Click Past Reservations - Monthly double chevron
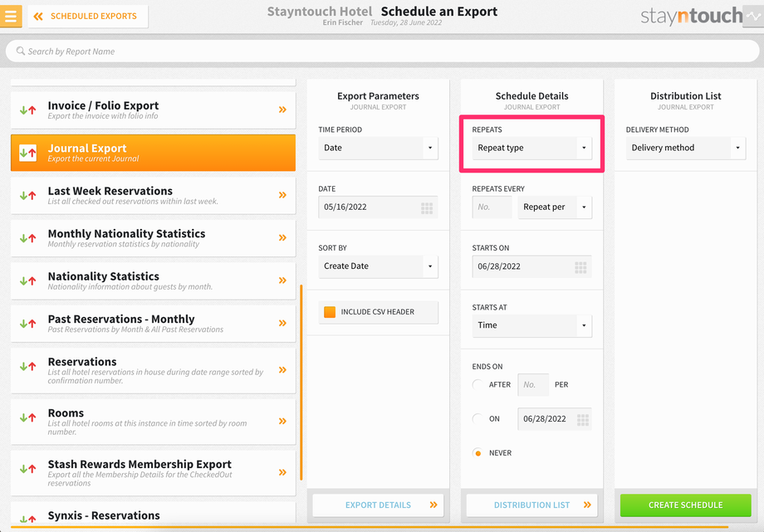Viewport: 764px width, 532px height. (282, 323)
